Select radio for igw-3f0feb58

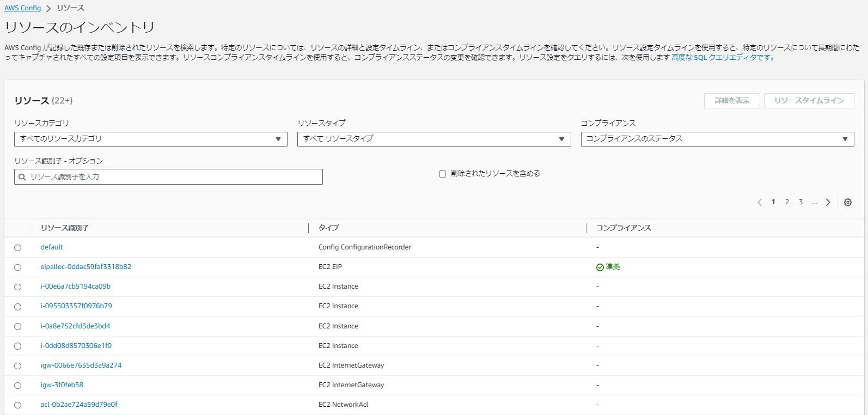click(x=18, y=386)
